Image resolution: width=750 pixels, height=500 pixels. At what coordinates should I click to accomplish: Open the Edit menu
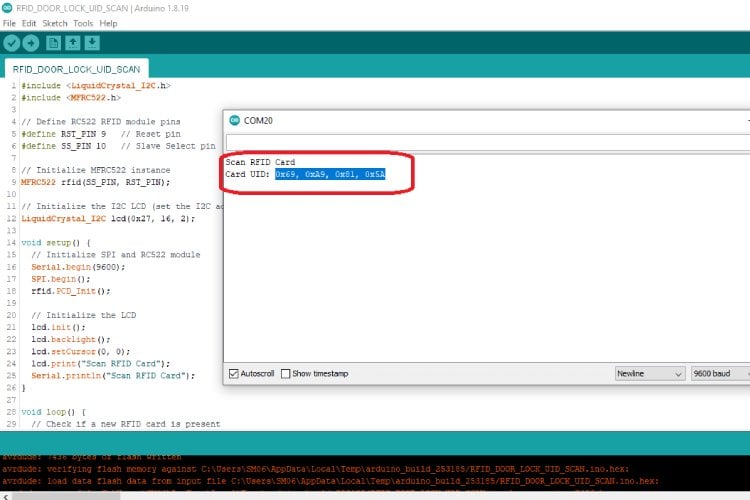29,23
